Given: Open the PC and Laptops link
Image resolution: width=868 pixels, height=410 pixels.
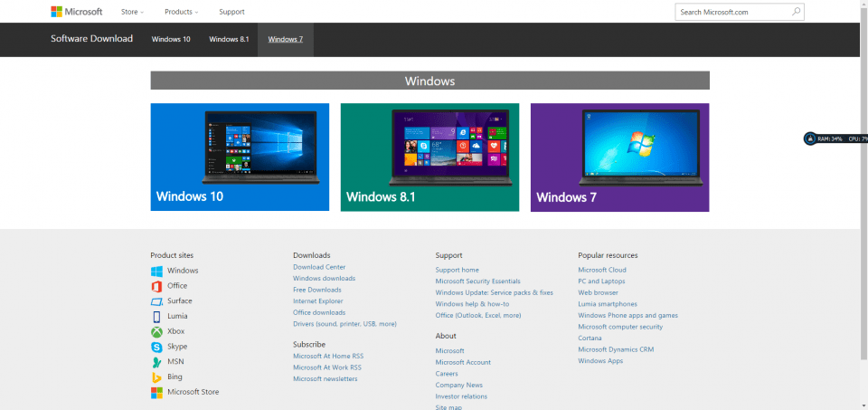Looking at the screenshot, I should 601,281.
